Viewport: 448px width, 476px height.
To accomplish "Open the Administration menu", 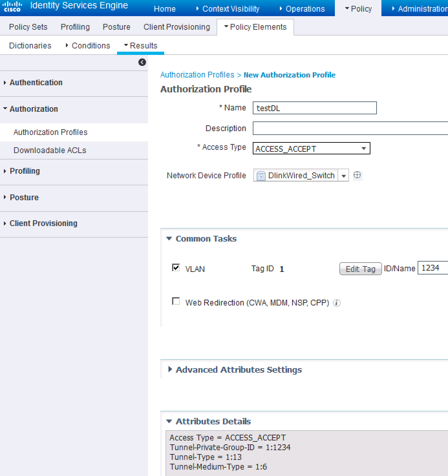I will click(420, 9).
